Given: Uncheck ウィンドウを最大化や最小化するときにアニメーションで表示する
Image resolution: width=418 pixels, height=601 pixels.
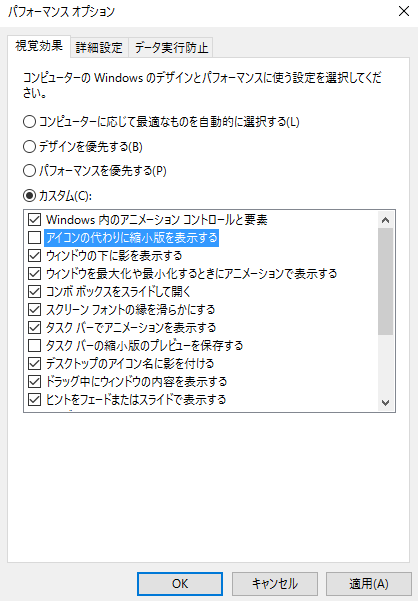Looking at the screenshot, I should [x=34, y=274].
